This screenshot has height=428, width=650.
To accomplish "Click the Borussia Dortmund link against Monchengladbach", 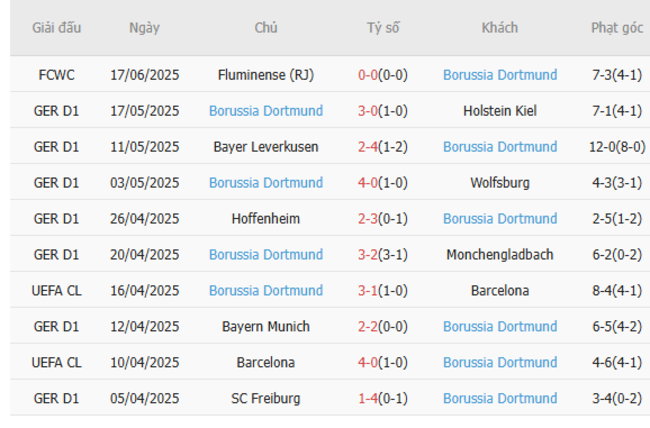I will 266,255.
